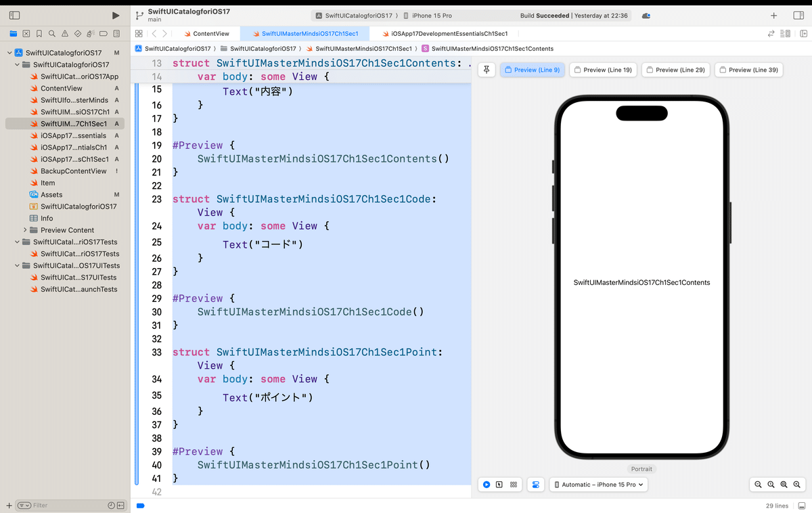The image size is (812, 513).
Task: Run the project with the play button
Action: [x=116, y=16]
